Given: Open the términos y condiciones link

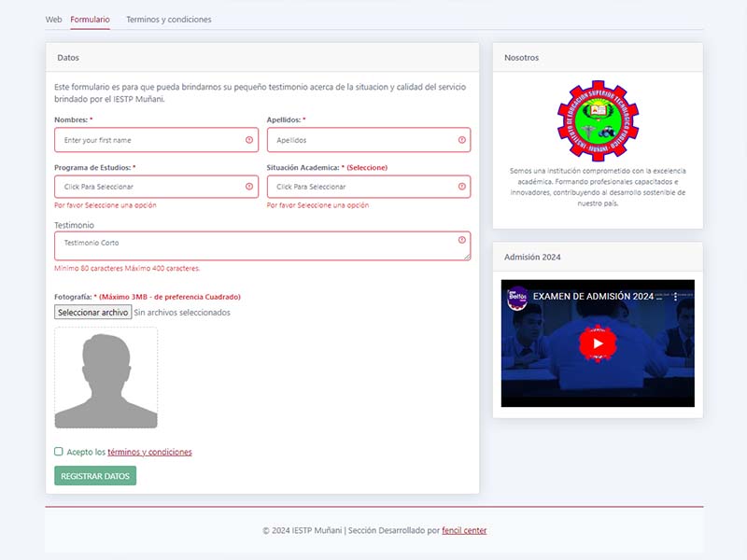Looking at the screenshot, I should (x=149, y=452).
